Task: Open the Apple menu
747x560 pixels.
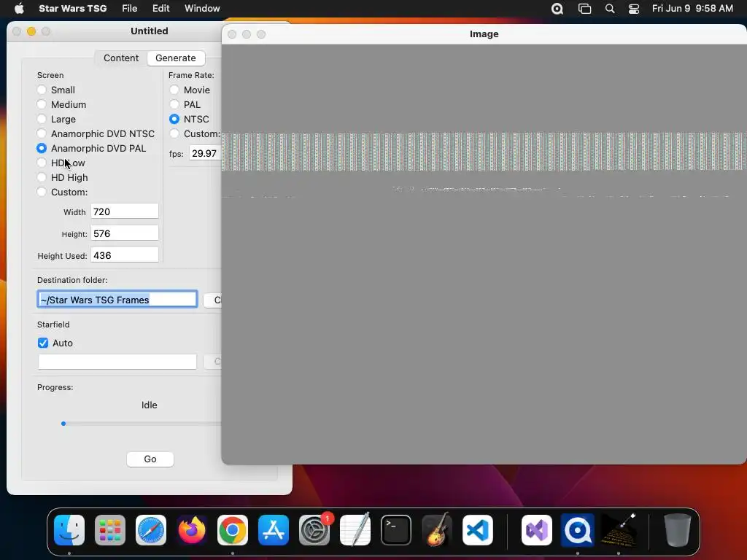Action: (19, 8)
